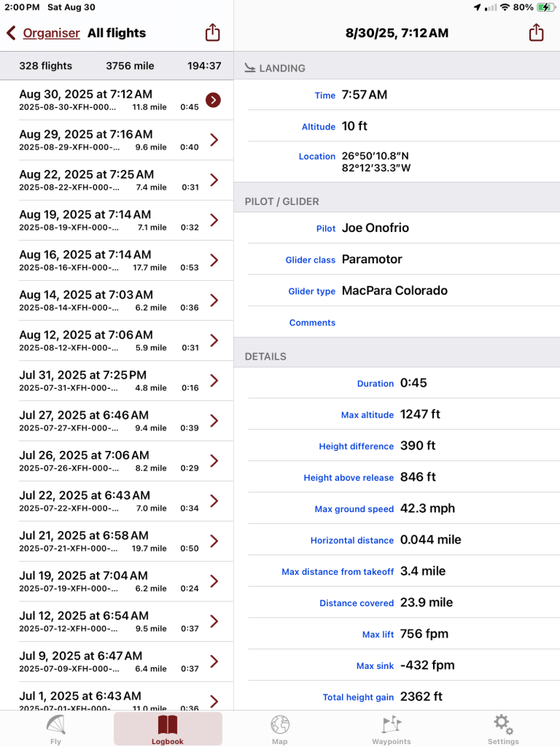Tap the back chevron beside Organiser
The height and width of the screenshot is (747, 560).
click(x=11, y=33)
